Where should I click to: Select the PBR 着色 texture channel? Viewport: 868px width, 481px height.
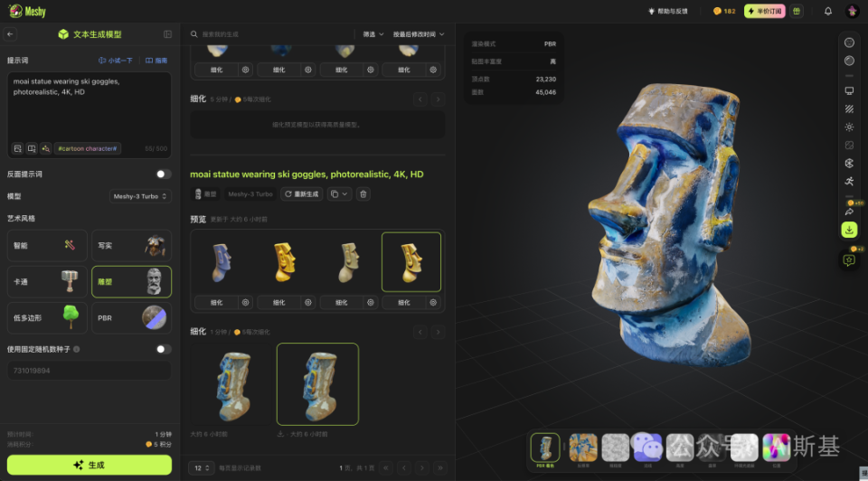pos(545,448)
